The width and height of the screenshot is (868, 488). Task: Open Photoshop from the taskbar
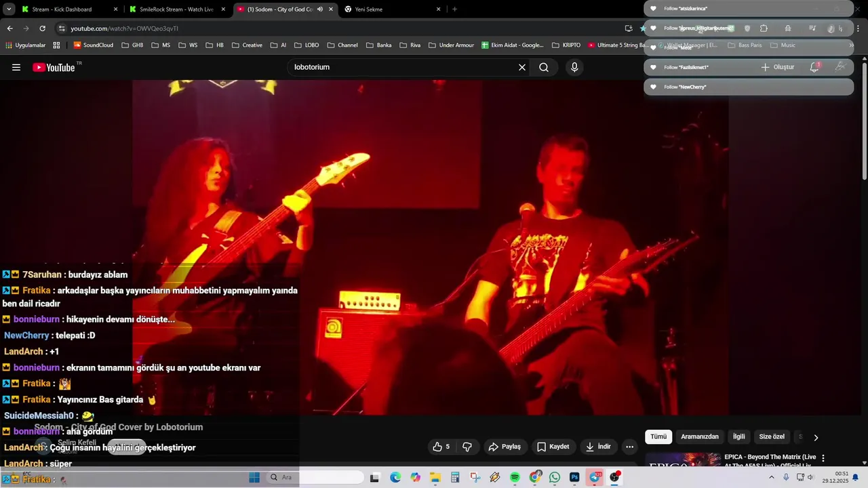574,478
